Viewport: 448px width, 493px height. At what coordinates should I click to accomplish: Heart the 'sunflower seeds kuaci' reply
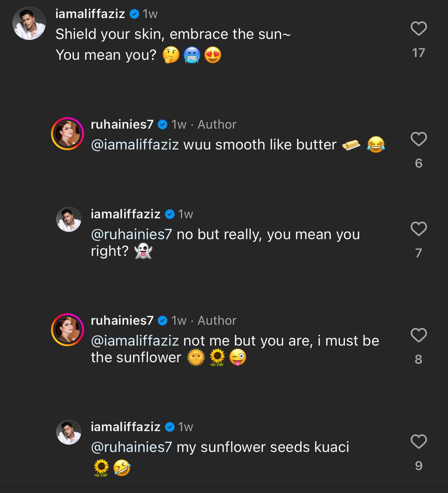pos(419,441)
